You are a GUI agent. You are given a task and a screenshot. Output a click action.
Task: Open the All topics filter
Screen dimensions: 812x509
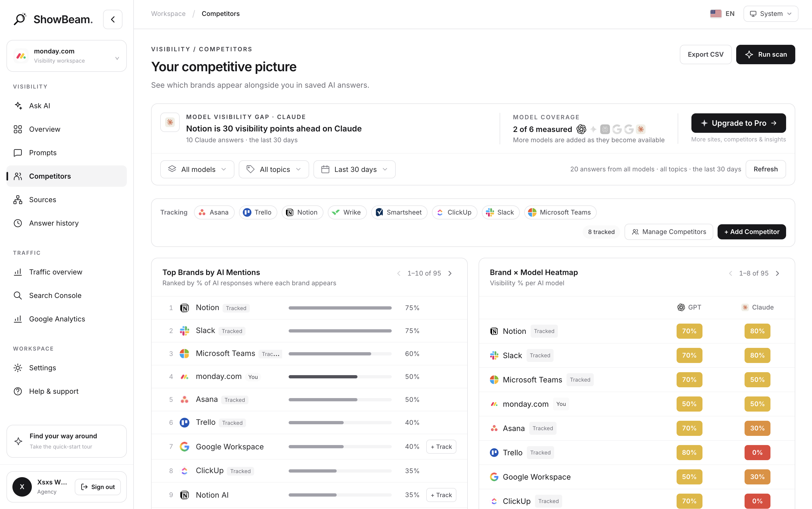tap(274, 169)
